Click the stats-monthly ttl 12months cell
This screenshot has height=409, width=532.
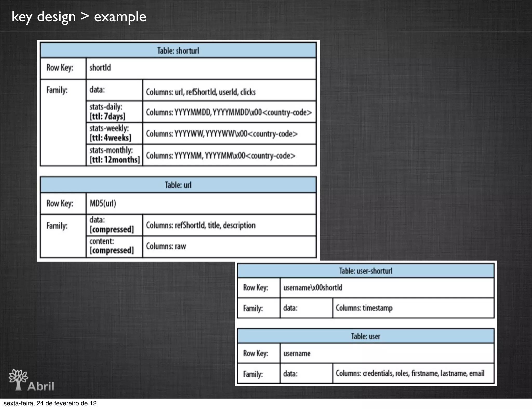pos(114,155)
